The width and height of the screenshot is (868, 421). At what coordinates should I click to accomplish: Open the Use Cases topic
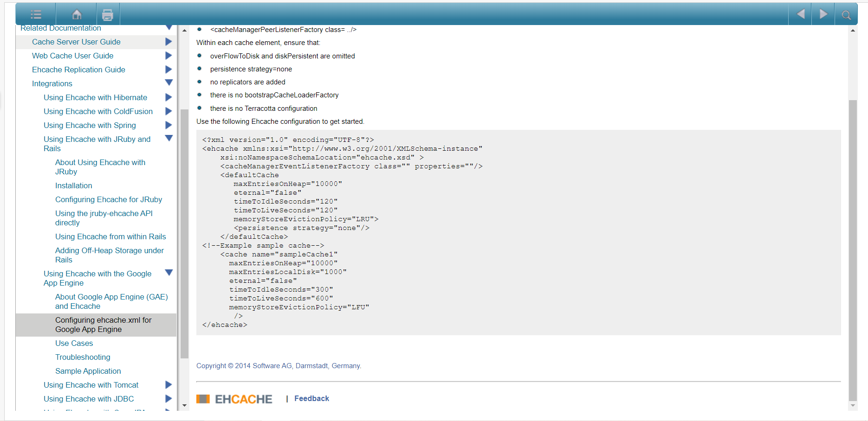tap(74, 343)
